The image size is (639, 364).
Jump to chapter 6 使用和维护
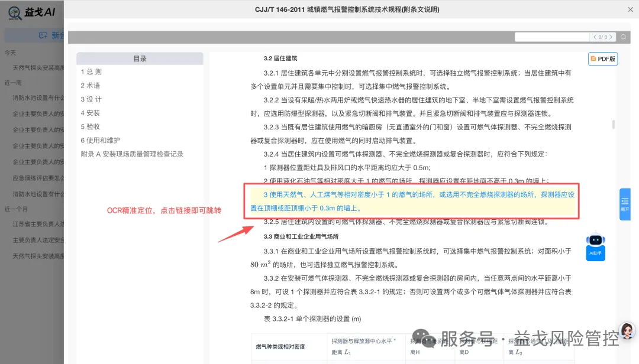(x=100, y=141)
